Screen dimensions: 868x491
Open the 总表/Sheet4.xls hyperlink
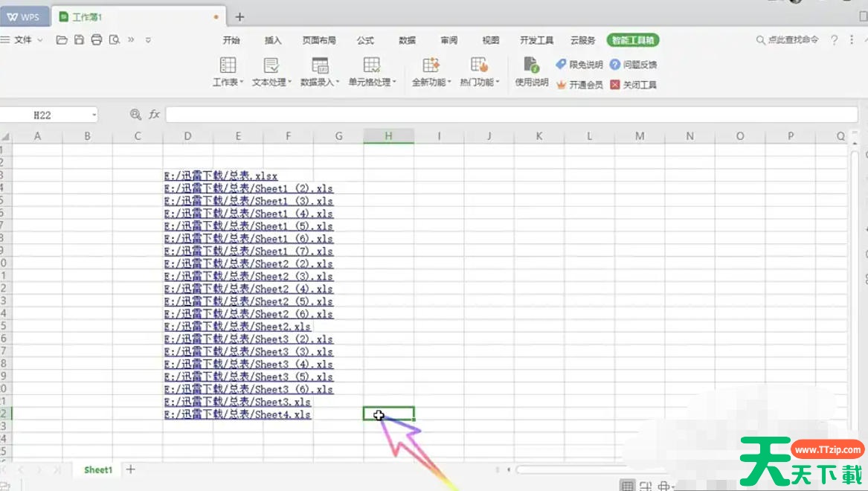tap(238, 414)
